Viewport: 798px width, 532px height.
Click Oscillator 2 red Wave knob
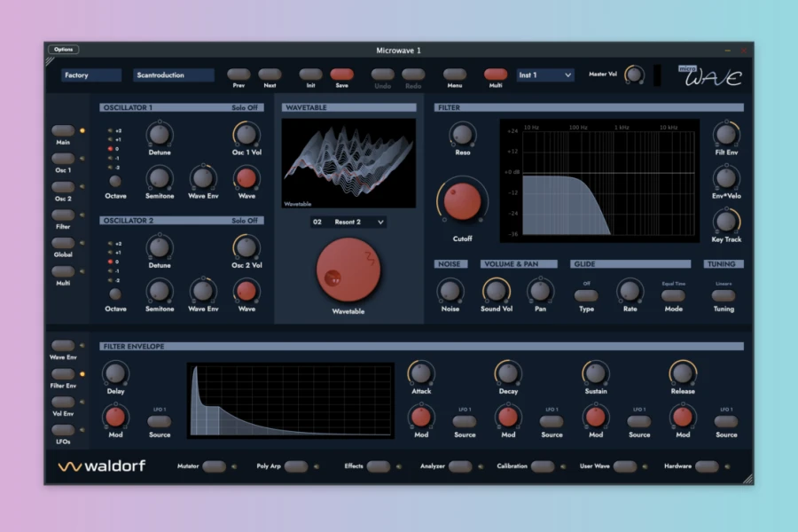[x=246, y=291]
